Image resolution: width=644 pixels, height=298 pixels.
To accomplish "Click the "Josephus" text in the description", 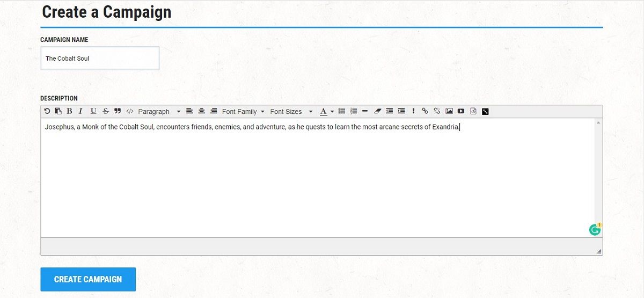I will click(x=60, y=127).
